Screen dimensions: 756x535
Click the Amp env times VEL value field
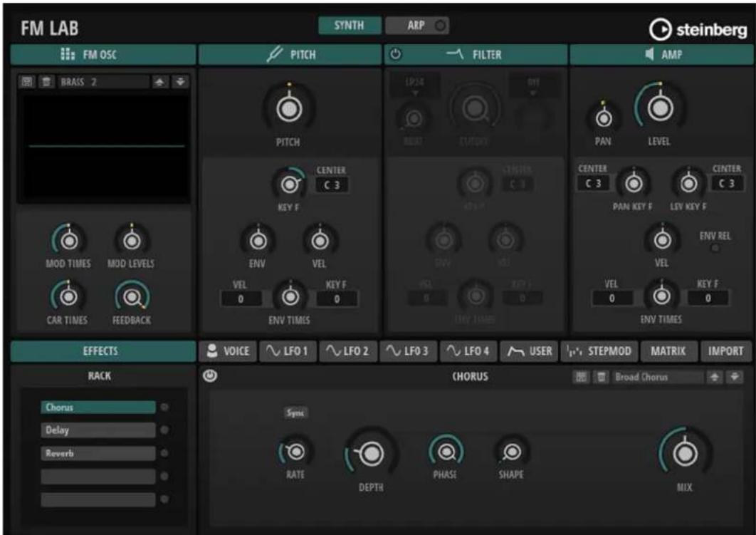pyautogui.click(x=611, y=298)
